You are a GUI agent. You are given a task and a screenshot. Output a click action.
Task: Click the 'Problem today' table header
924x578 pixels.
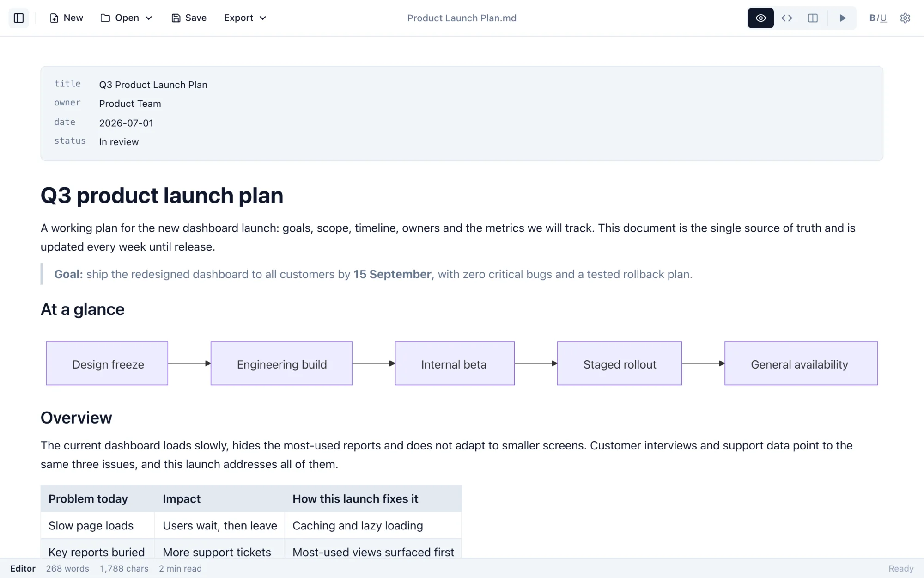point(98,499)
